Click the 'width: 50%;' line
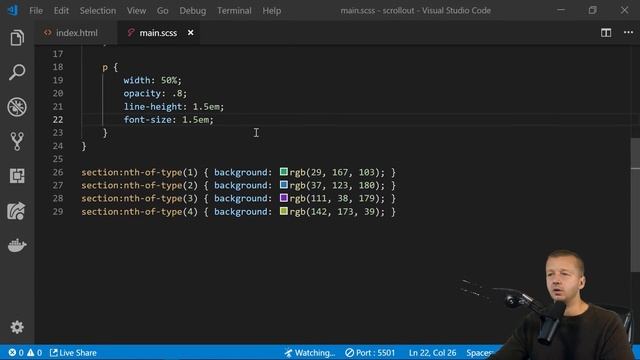Screen dimensions: 640x360 tap(153, 80)
